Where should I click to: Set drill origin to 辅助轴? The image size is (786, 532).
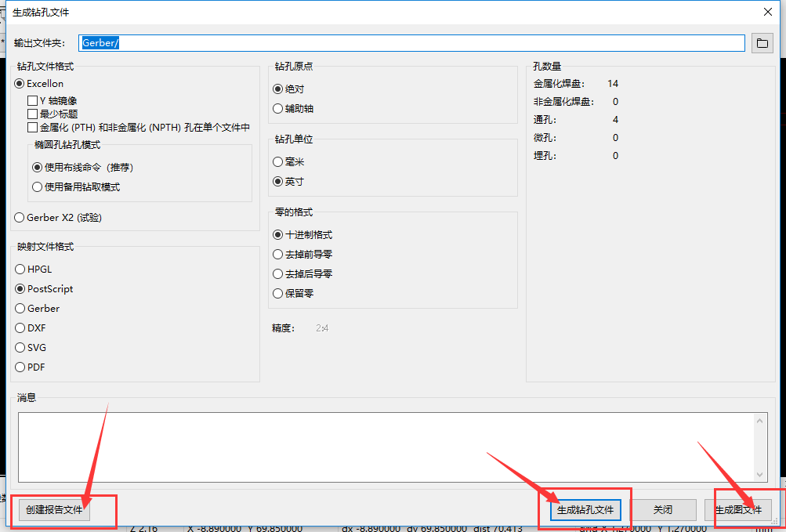pyautogui.click(x=293, y=108)
